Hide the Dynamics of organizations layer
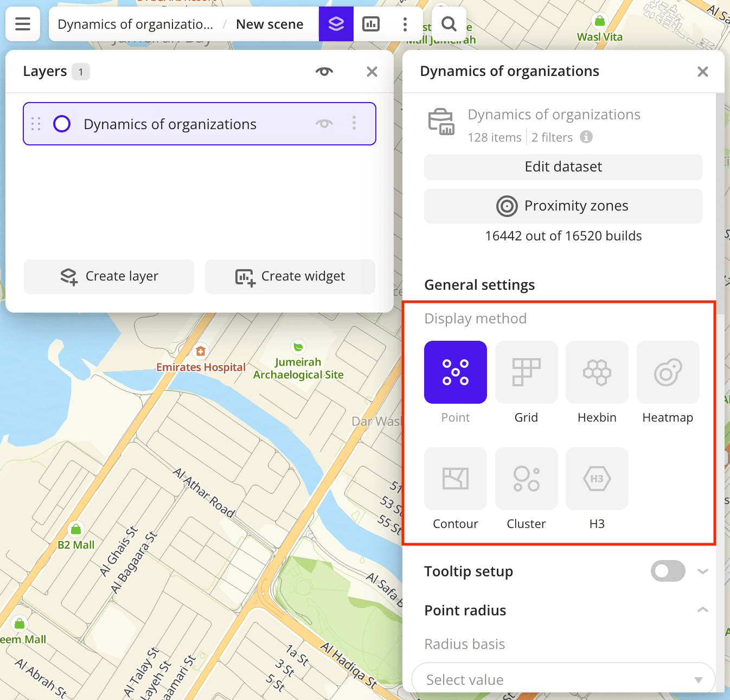 point(324,124)
